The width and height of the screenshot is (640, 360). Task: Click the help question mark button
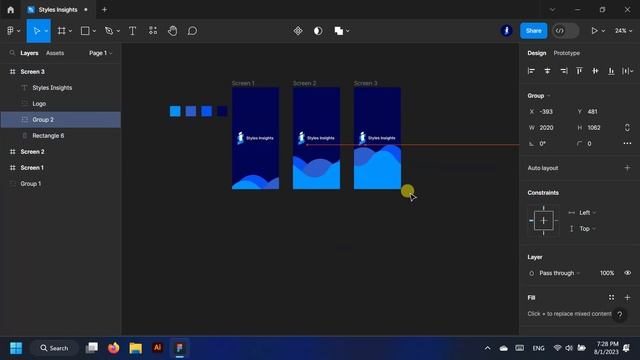[x=620, y=314]
